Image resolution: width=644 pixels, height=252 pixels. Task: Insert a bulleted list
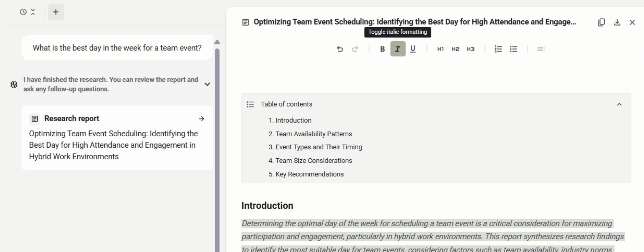513,49
